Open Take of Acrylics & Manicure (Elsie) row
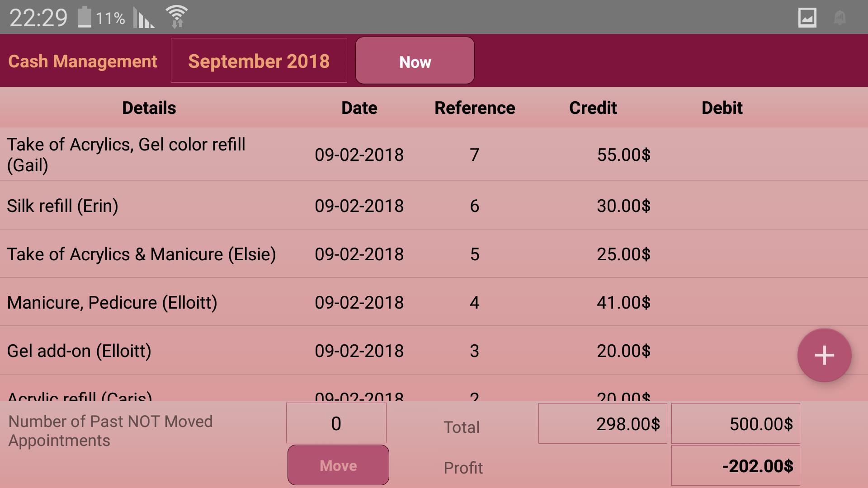 point(434,254)
